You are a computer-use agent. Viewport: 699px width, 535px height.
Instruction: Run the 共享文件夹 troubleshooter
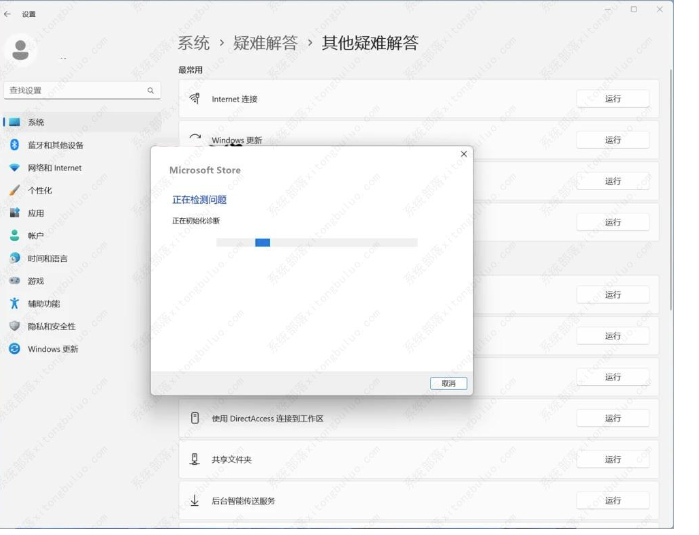pyautogui.click(x=613, y=459)
